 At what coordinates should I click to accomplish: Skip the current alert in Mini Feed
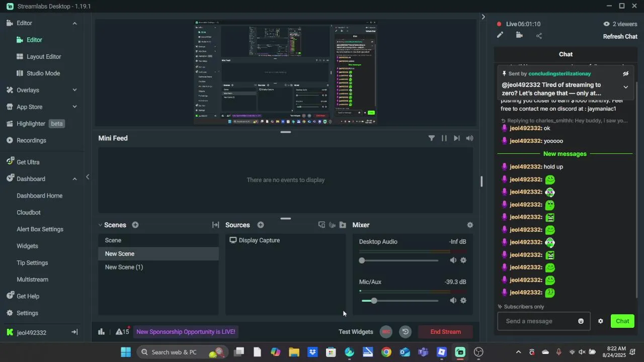(x=457, y=138)
